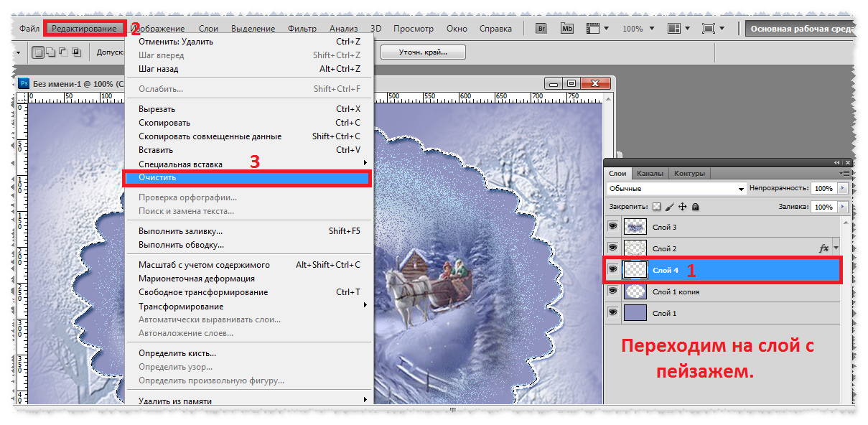This screenshot has height=425, width=868.
Task: Expand the Трансформирование submenu
Action: 365,306
